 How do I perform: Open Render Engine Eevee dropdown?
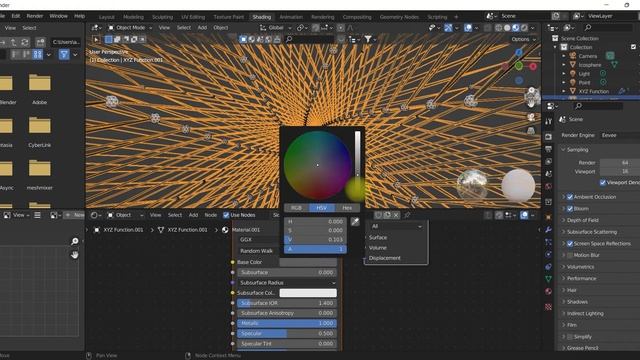point(620,135)
